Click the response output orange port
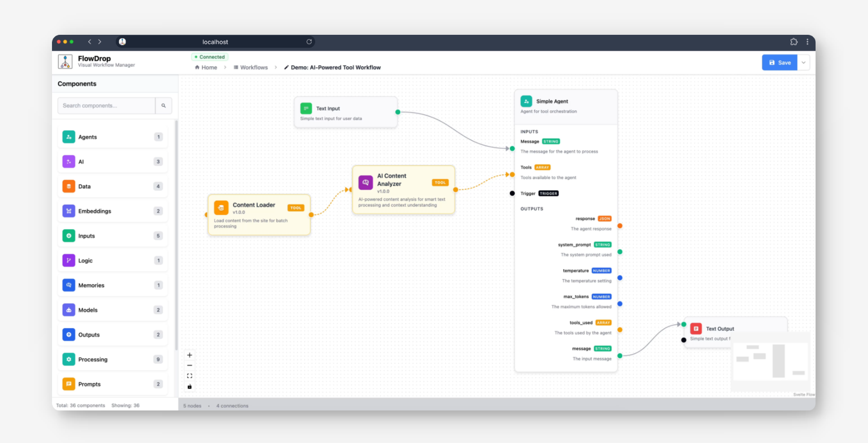The image size is (868, 443). coord(620,226)
